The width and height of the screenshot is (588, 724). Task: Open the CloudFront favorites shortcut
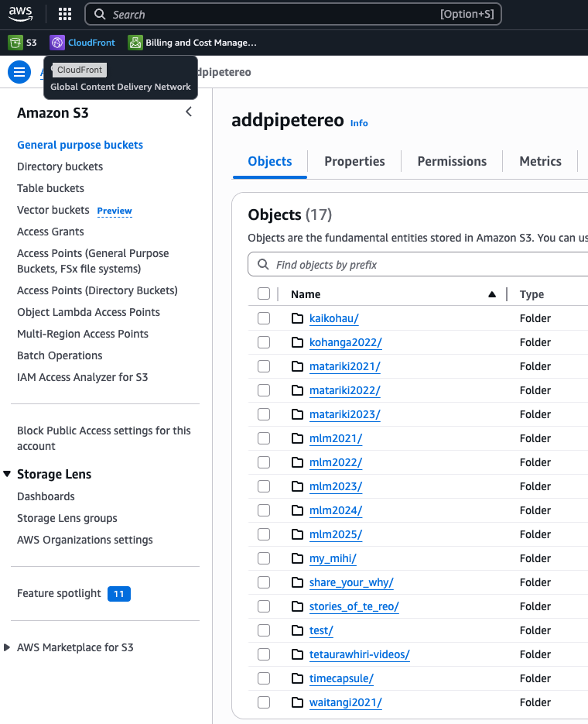(83, 43)
